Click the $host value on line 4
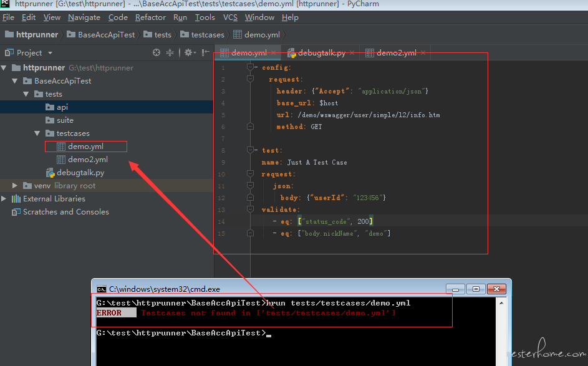This screenshot has width=588, height=366. tap(329, 103)
